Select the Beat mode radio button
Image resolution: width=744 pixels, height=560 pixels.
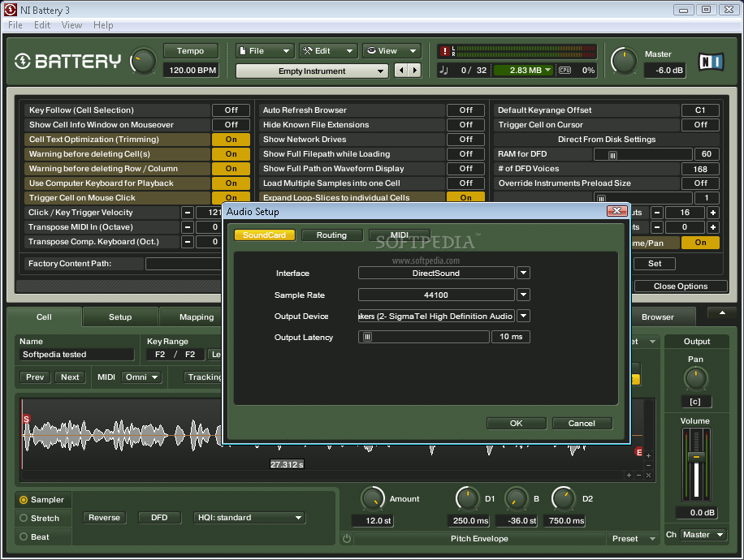[x=24, y=536]
